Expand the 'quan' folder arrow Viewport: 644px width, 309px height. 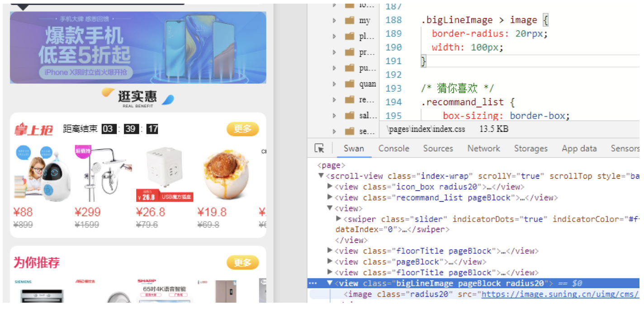334,84
